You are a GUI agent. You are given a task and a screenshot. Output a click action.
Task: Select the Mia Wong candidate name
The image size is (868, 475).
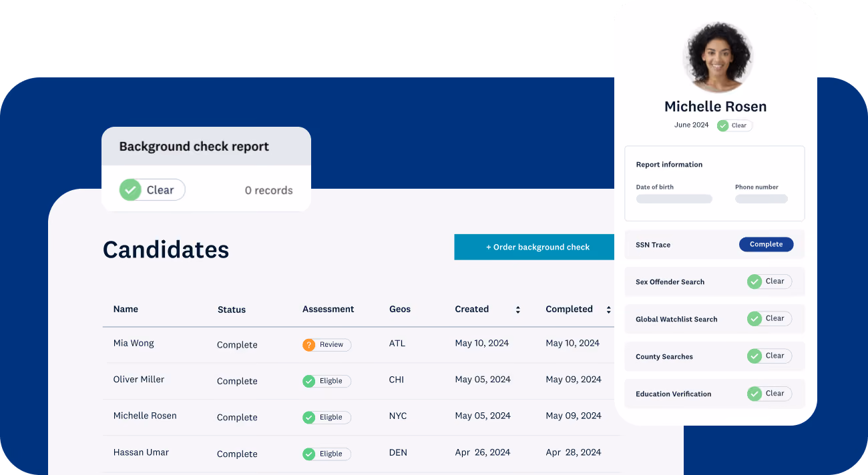click(x=134, y=343)
